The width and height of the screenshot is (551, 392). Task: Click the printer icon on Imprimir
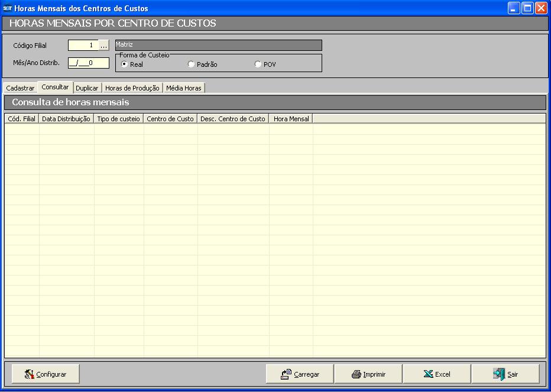356,374
